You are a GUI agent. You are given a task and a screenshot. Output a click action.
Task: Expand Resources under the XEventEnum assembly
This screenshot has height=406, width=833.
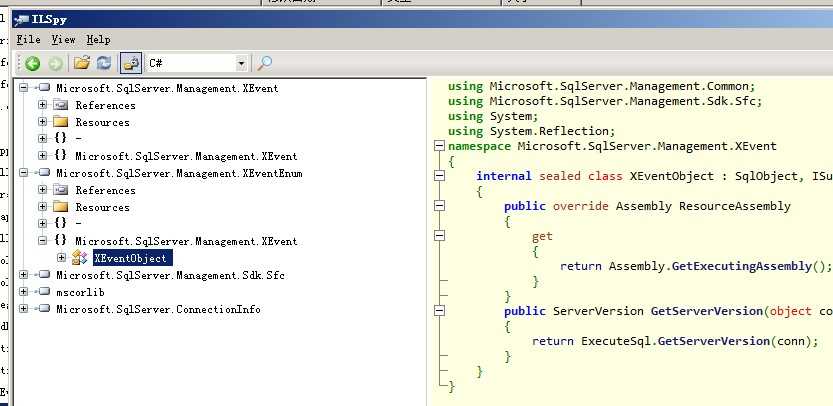tap(42, 207)
